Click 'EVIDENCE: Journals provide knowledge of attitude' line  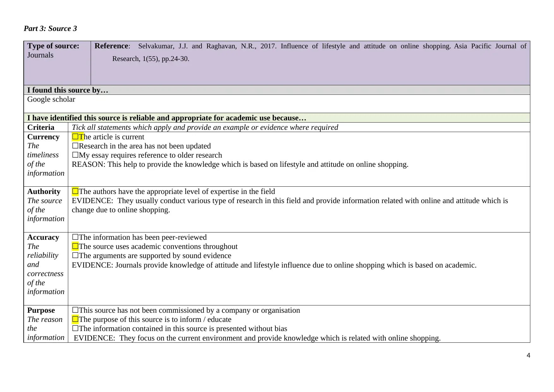pos(274,265)
